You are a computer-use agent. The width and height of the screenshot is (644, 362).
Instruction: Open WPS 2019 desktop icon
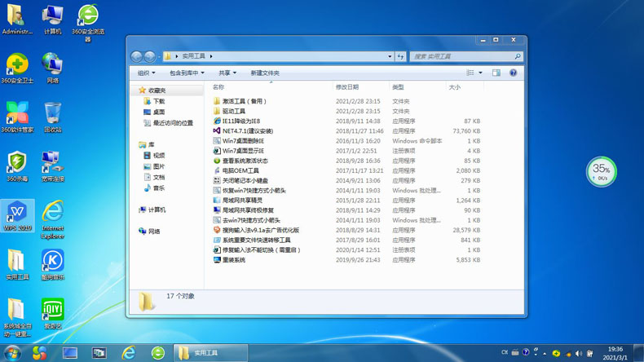click(x=17, y=214)
